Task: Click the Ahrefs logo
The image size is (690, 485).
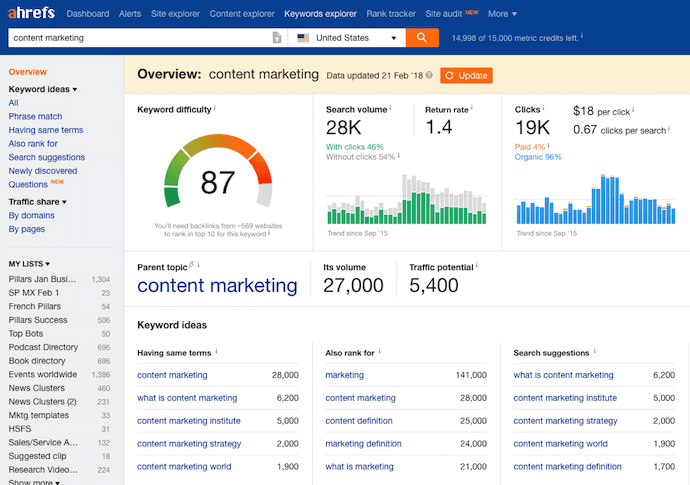Action: [30, 14]
